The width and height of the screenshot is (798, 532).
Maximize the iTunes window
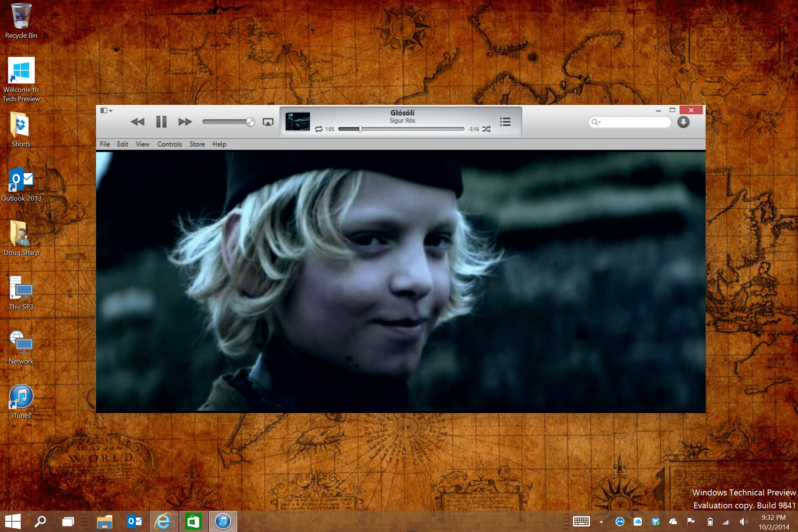(672, 110)
